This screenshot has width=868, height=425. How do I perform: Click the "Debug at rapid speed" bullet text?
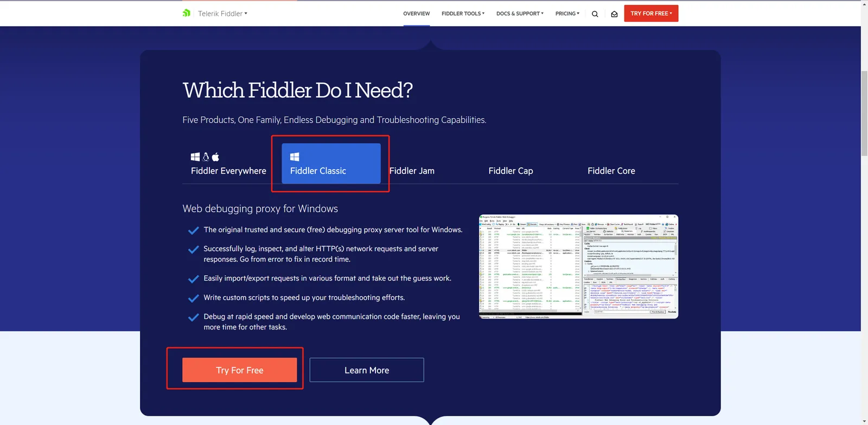pyautogui.click(x=332, y=322)
